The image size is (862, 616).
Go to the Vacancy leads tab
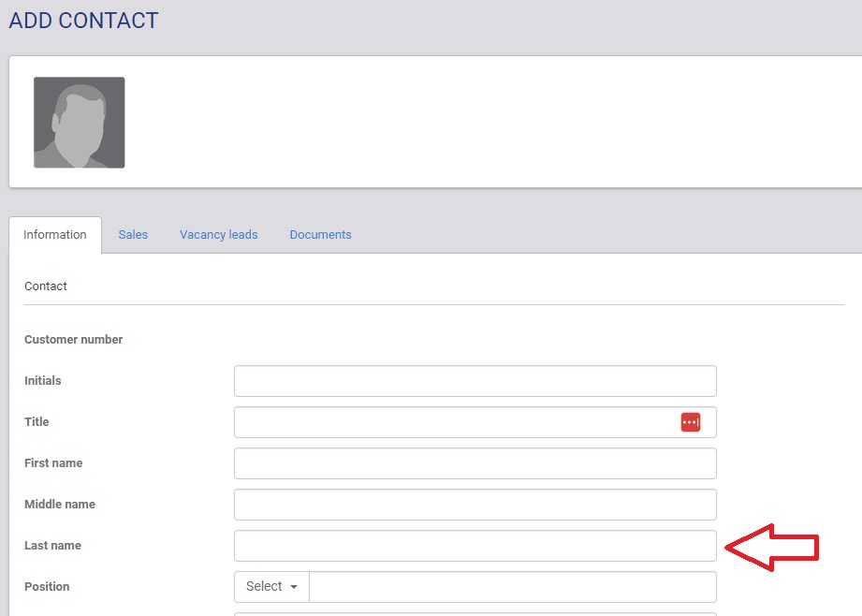pos(218,235)
